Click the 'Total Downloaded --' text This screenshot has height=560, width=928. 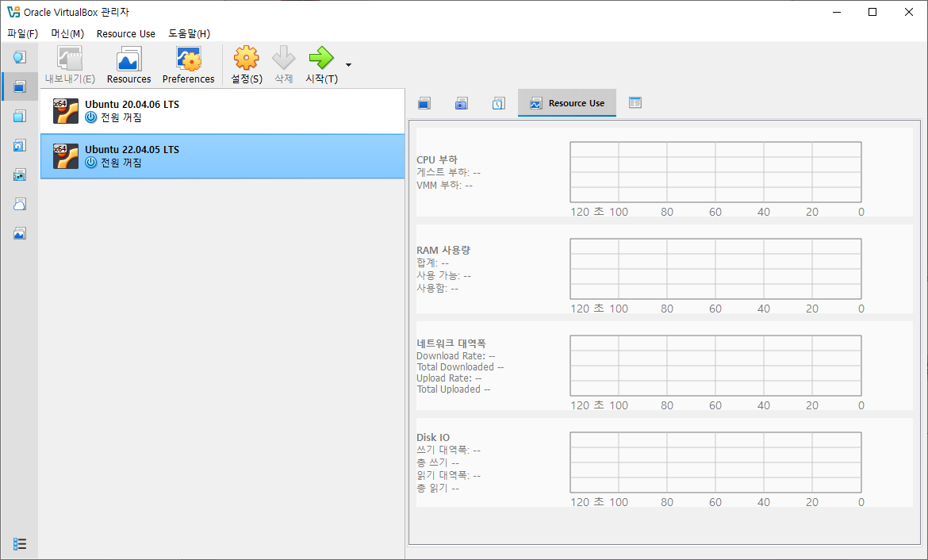461,367
